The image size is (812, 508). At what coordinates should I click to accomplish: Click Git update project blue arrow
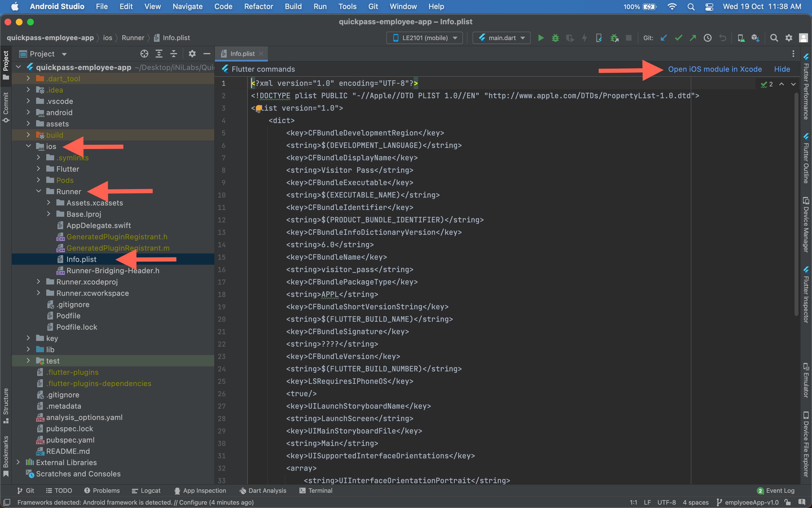[x=664, y=38]
